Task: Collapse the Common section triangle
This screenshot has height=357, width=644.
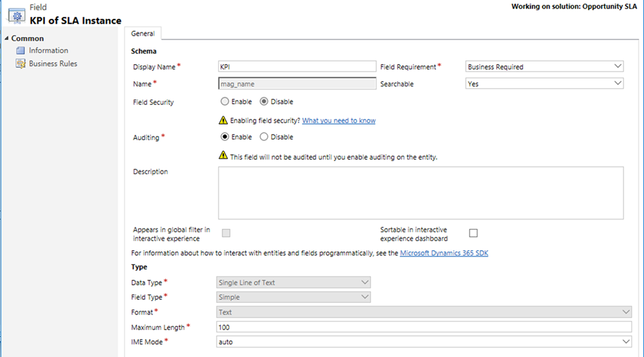Action: point(7,38)
